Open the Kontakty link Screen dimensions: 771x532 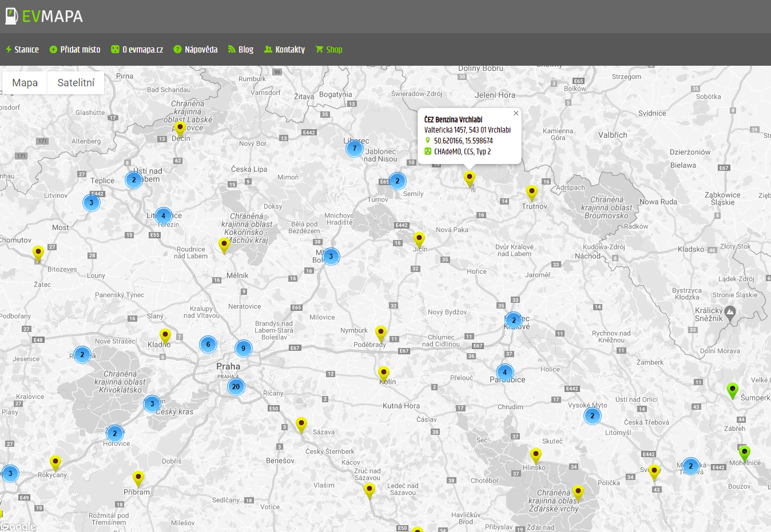[x=284, y=50]
